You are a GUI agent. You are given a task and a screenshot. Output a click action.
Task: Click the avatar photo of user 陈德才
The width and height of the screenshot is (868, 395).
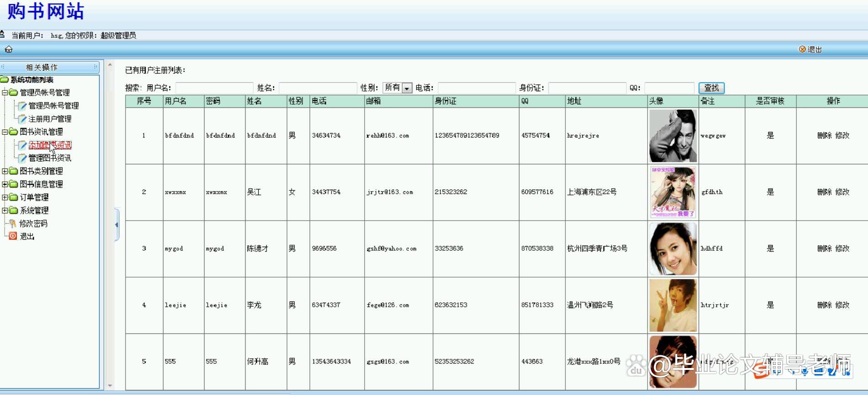[673, 249]
